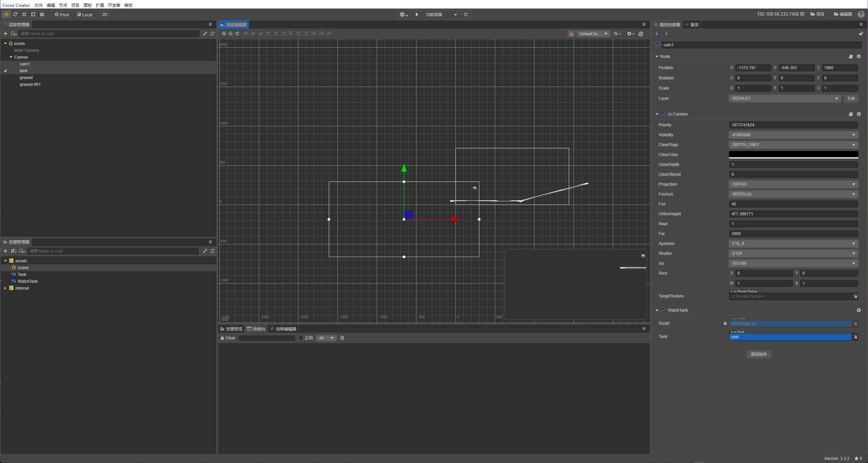Click the play preview button
868x463 pixels.
tap(417, 14)
